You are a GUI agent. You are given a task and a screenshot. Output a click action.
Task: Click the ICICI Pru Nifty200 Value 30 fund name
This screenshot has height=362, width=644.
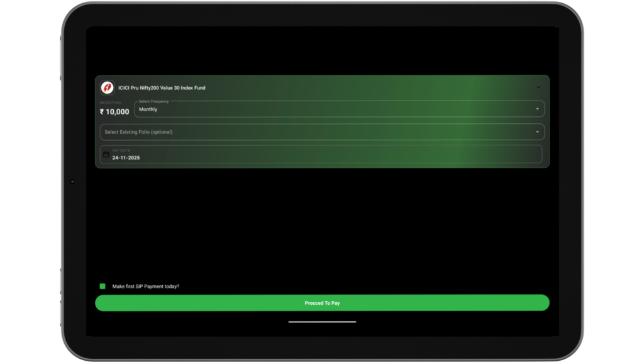coord(162,88)
